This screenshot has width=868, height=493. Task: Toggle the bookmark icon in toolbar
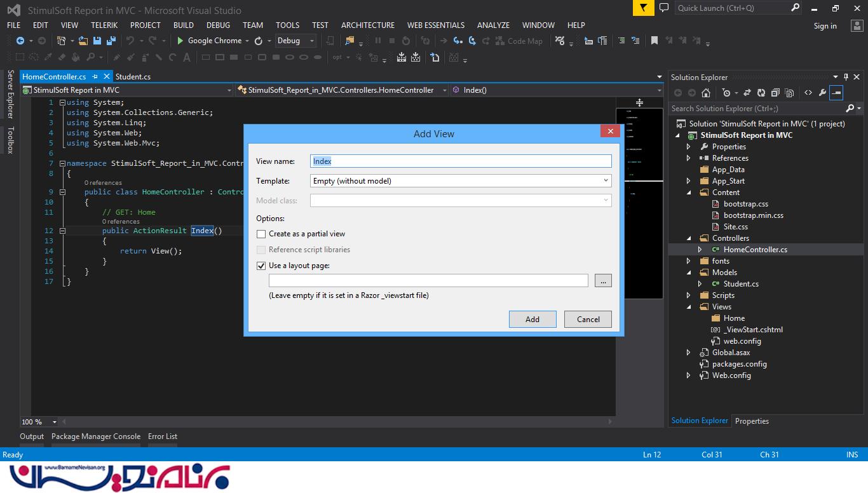point(654,41)
